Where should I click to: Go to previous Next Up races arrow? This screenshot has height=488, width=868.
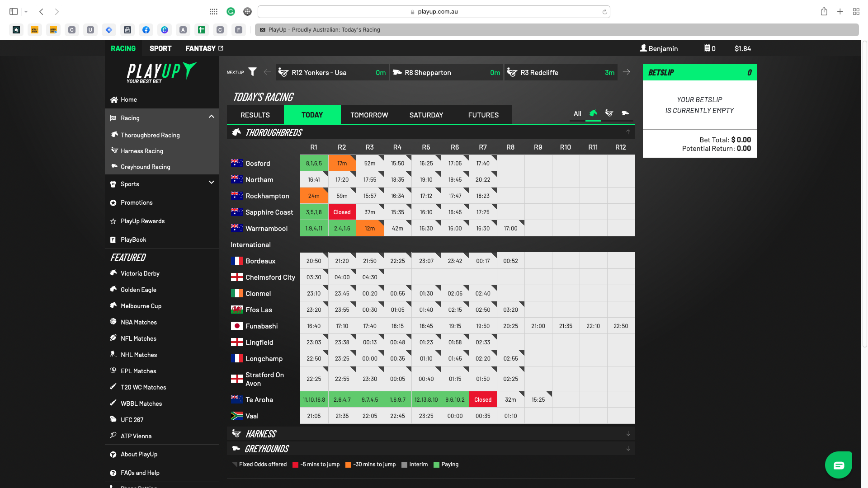tap(267, 72)
